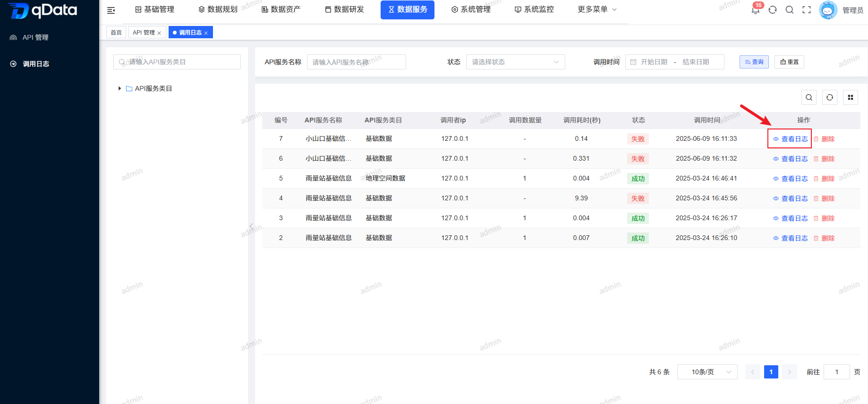Click the 查询 button
Screen dimensions: 868x404
[754, 62]
